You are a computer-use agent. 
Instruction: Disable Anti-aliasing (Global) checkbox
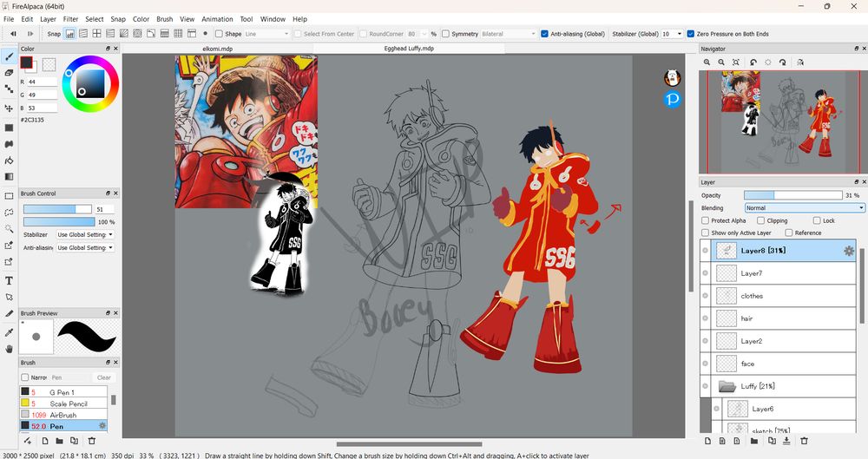[544, 34]
